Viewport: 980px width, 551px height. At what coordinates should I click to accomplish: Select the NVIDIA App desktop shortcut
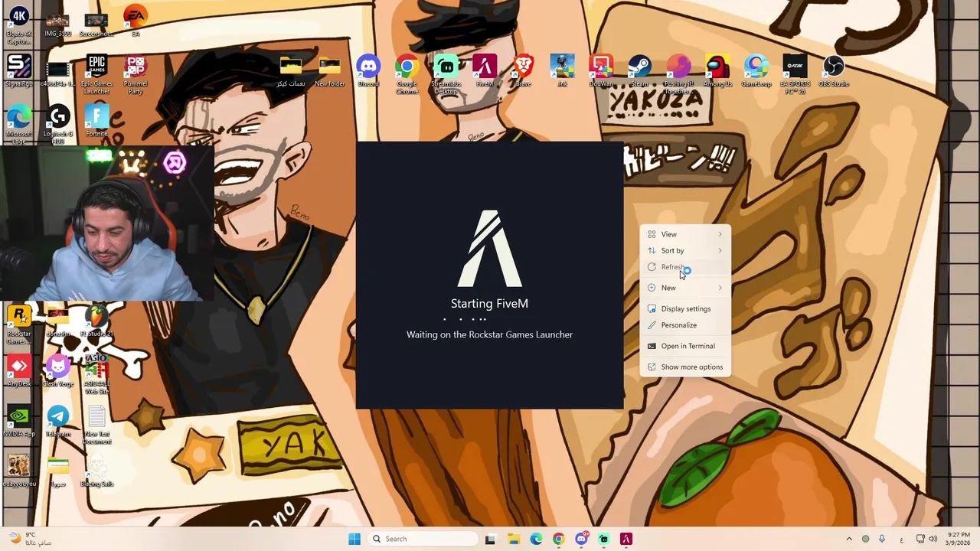point(18,422)
